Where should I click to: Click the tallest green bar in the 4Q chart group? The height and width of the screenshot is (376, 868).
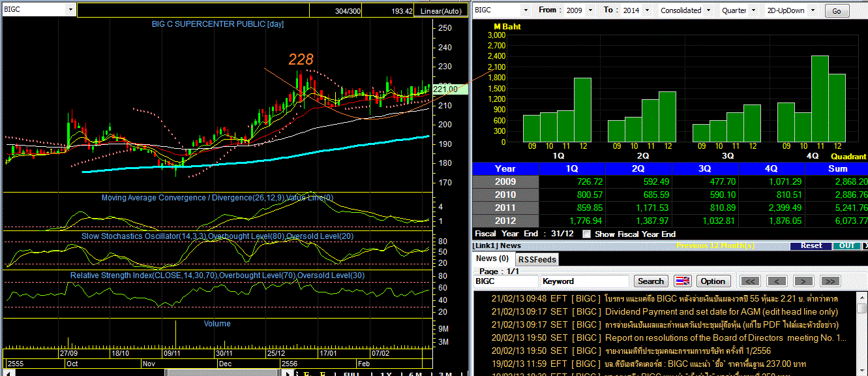(x=820, y=99)
